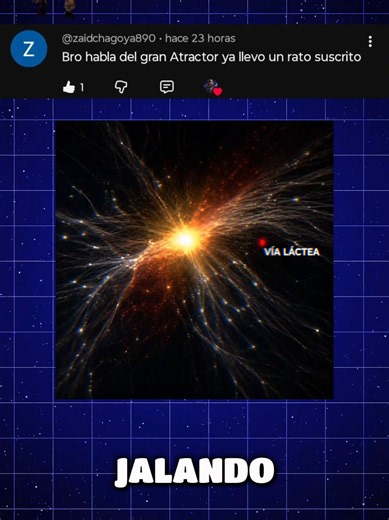
Task: Open the Great Attractor galaxy image
Action: click(195, 260)
